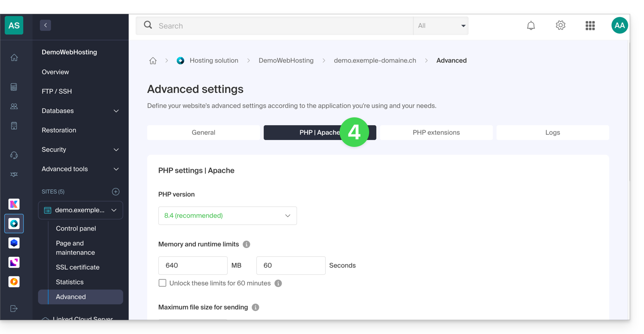Screen dimensions: 644x334
Task: Open the apps grid launcher
Action: (590, 26)
